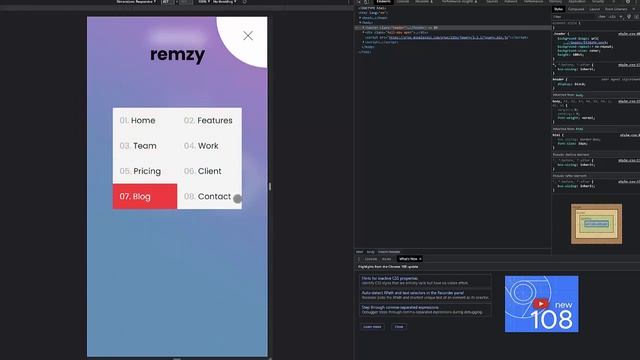
Task: Select the Work menu item
Action: pyautogui.click(x=209, y=146)
